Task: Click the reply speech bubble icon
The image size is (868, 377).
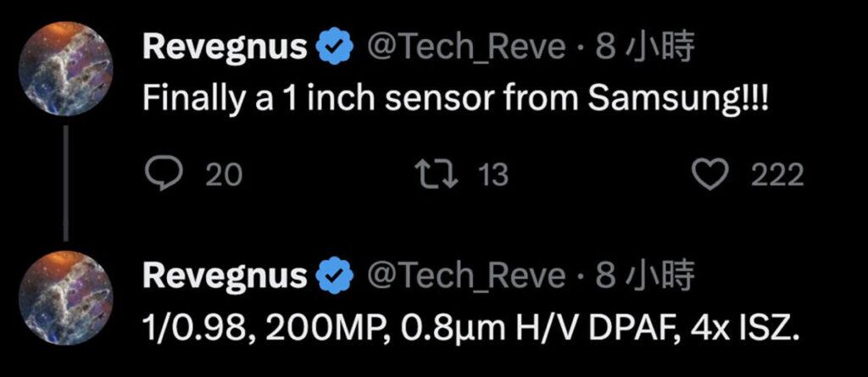Action: click(x=160, y=174)
